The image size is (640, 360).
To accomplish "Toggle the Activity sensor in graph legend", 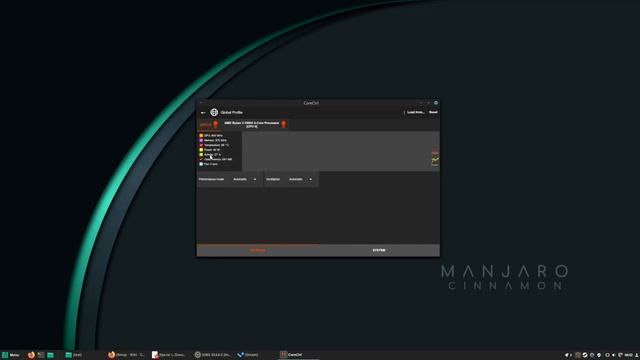I will (210, 154).
